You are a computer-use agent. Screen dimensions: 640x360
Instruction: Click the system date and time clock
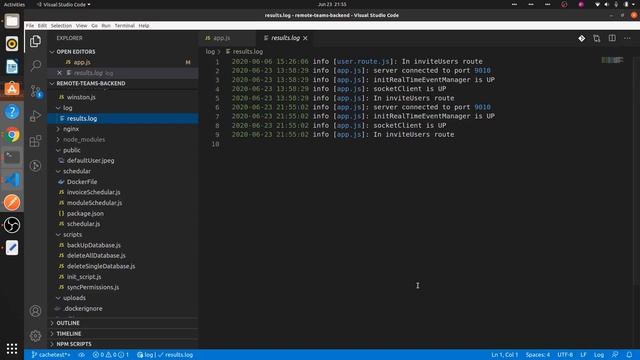click(x=332, y=4)
